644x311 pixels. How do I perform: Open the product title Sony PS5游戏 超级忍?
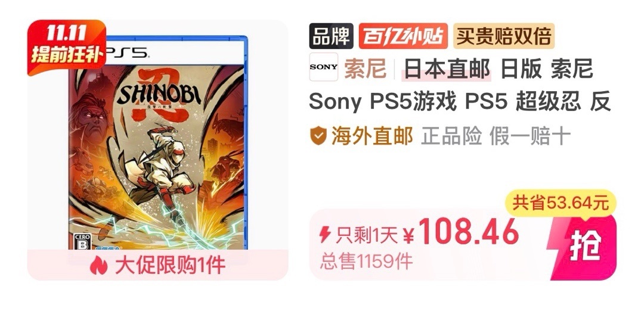tap(460, 85)
